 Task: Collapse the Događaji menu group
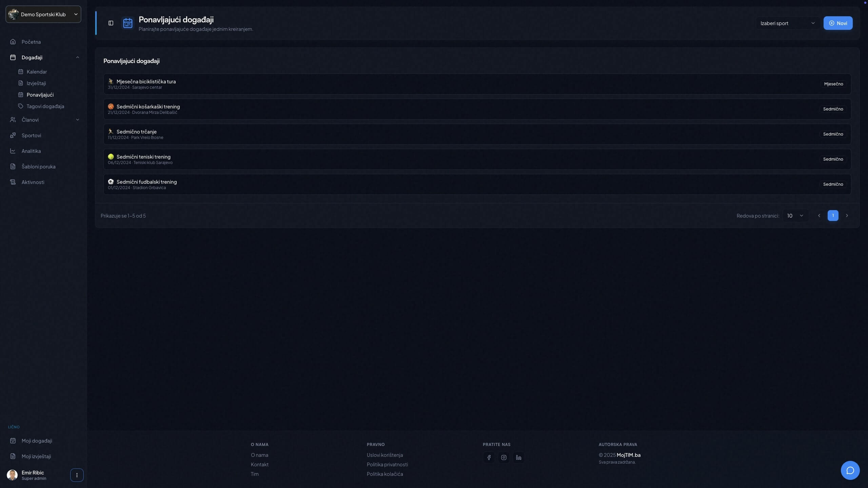pos(78,57)
